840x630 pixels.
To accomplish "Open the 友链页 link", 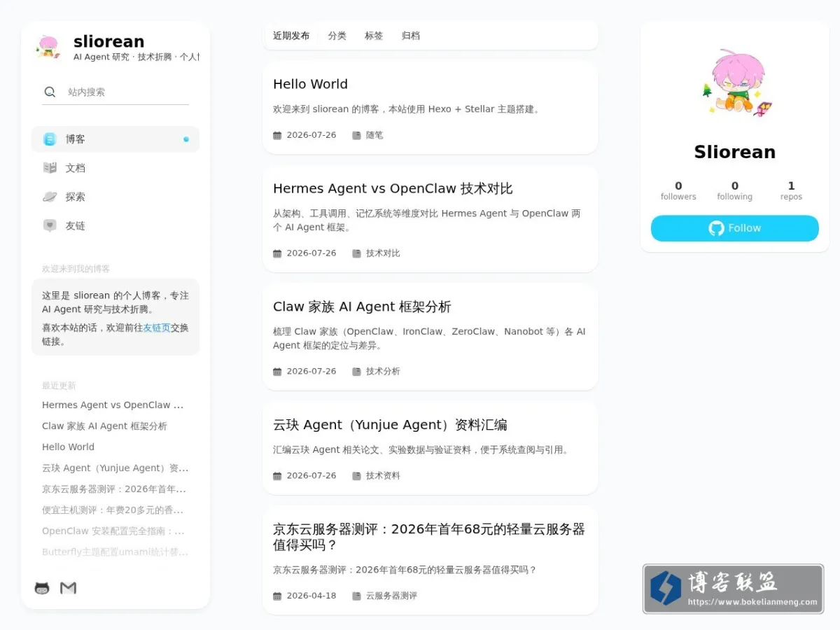I will 157,328.
